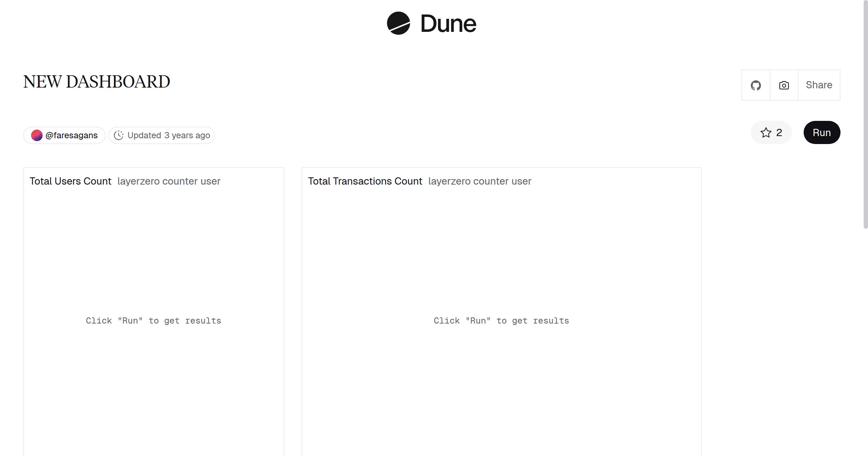Viewport: 868px width, 456px height.
Task: Open the Total Transactions Count query panel
Action: [x=365, y=181]
